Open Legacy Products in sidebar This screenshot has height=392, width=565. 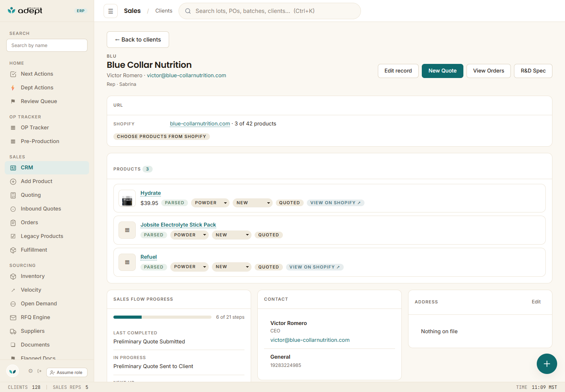coord(47,236)
